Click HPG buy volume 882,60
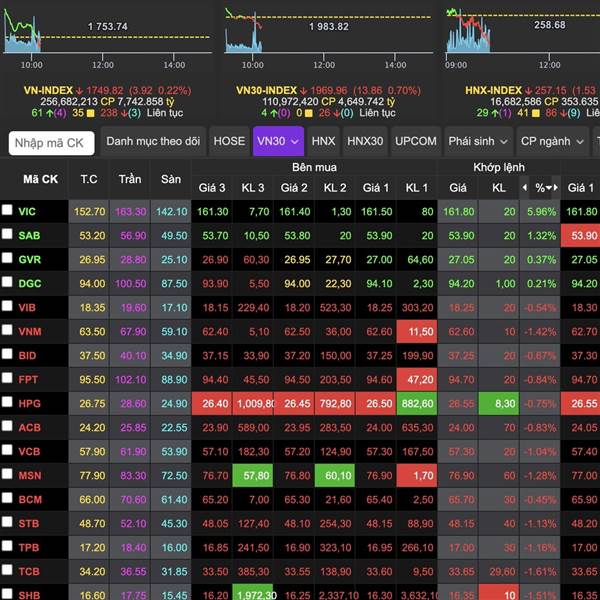The image size is (600, 600). (417, 404)
